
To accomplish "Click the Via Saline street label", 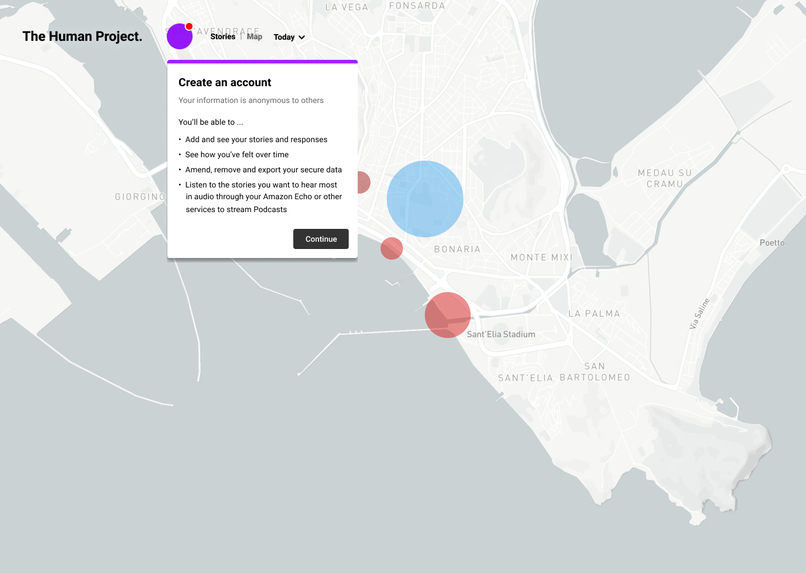I will pyautogui.click(x=700, y=313).
